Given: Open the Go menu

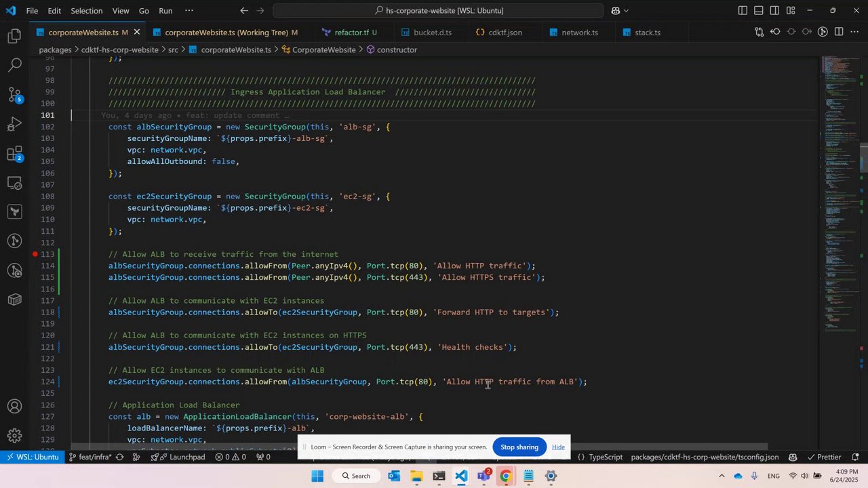Looking at the screenshot, I should point(144,10).
